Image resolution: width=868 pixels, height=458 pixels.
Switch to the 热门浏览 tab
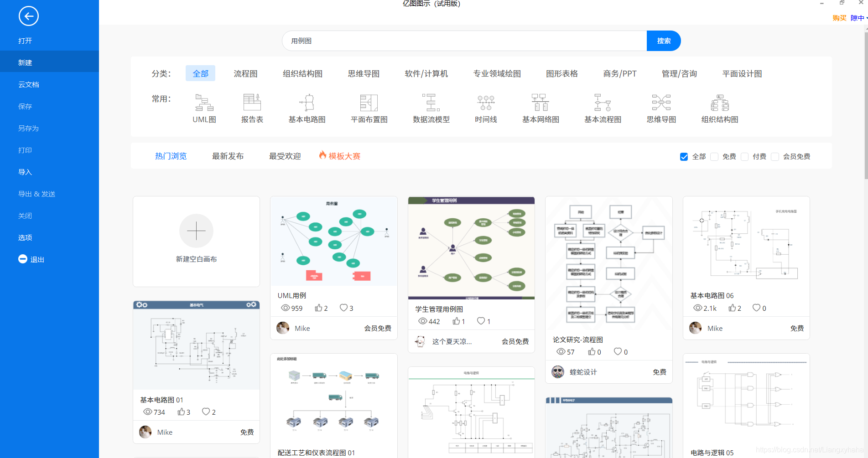[171, 156]
